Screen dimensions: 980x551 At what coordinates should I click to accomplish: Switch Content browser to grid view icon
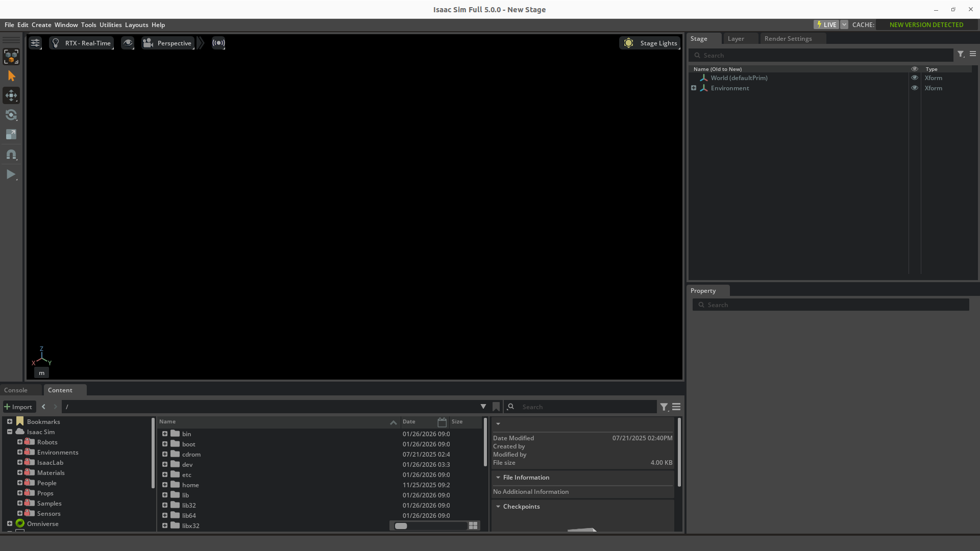click(x=473, y=525)
